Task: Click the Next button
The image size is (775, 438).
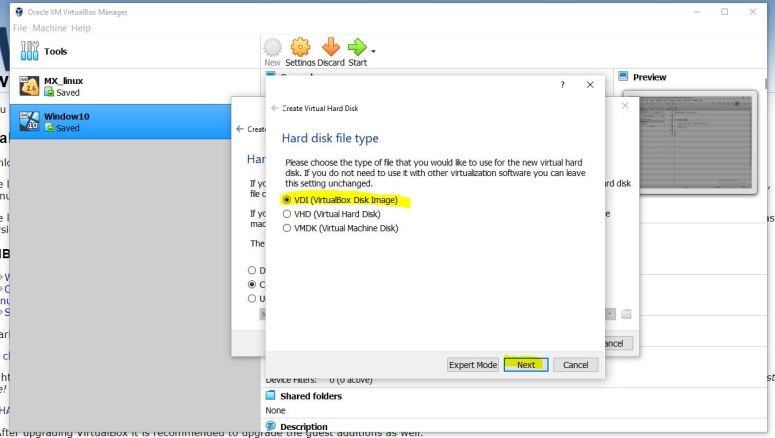Action: pos(525,365)
